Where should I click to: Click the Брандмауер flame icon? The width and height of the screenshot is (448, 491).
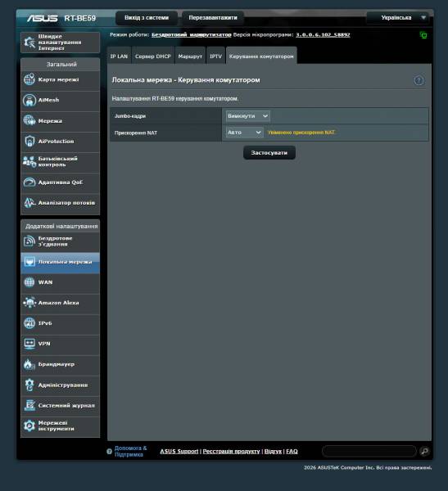click(29, 364)
